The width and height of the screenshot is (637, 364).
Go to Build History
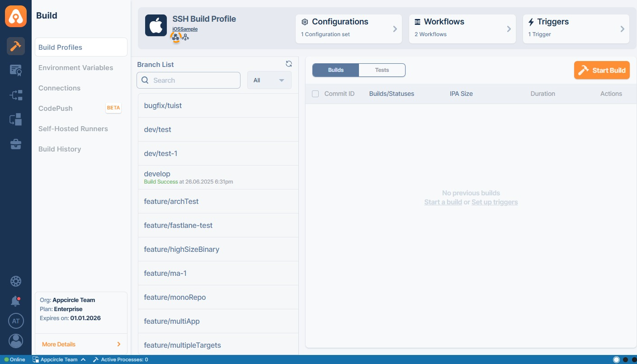coord(60,149)
